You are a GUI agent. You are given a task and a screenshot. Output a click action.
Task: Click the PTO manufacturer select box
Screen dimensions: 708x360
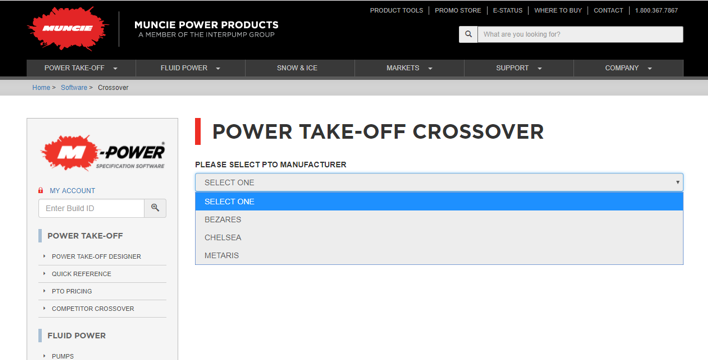[x=439, y=182]
